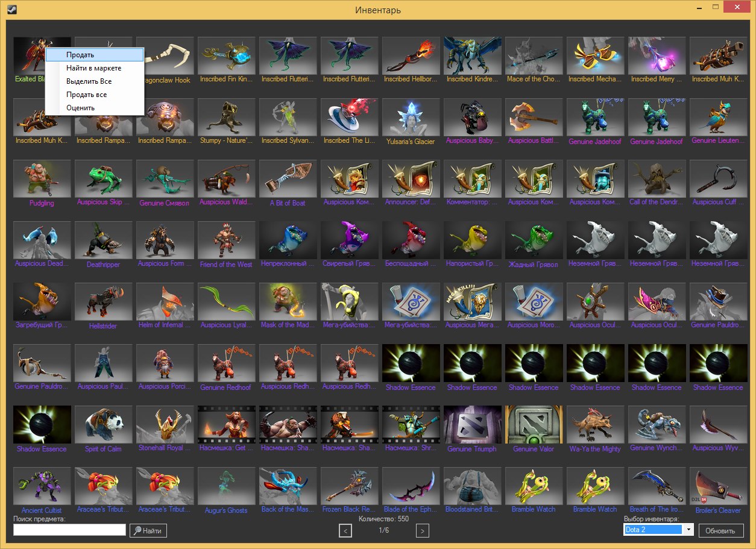Select the Inscribed Mechalodon item
The height and width of the screenshot is (549, 756).
(596, 56)
